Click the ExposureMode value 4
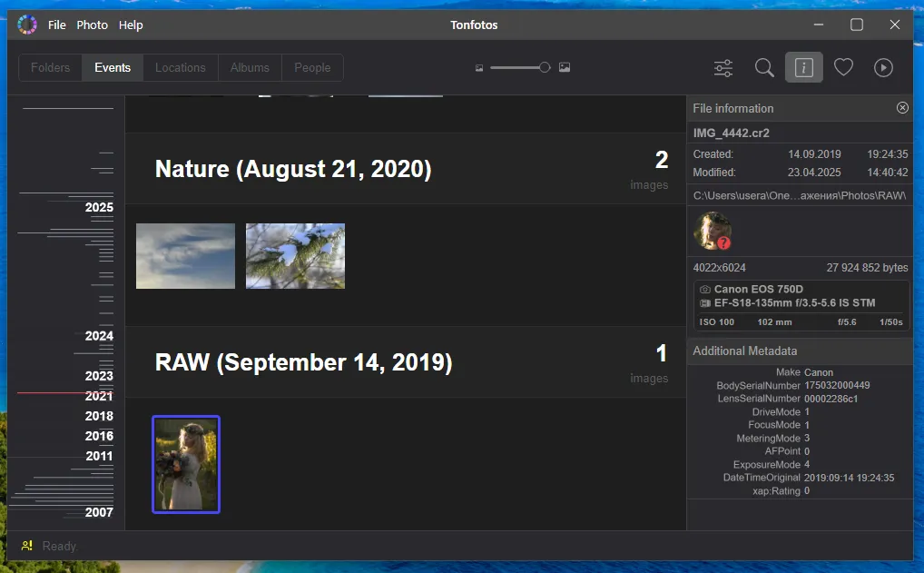The height and width of the screenshot is (573, 924). coord(807,465)
